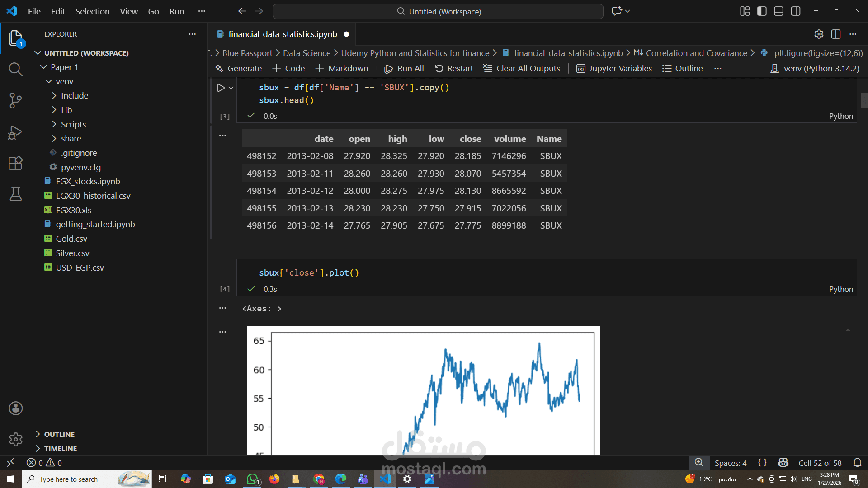Open Gold.csv in the explorer
The height and width of the screenshot is (488, 868).
tap(71, 239)
